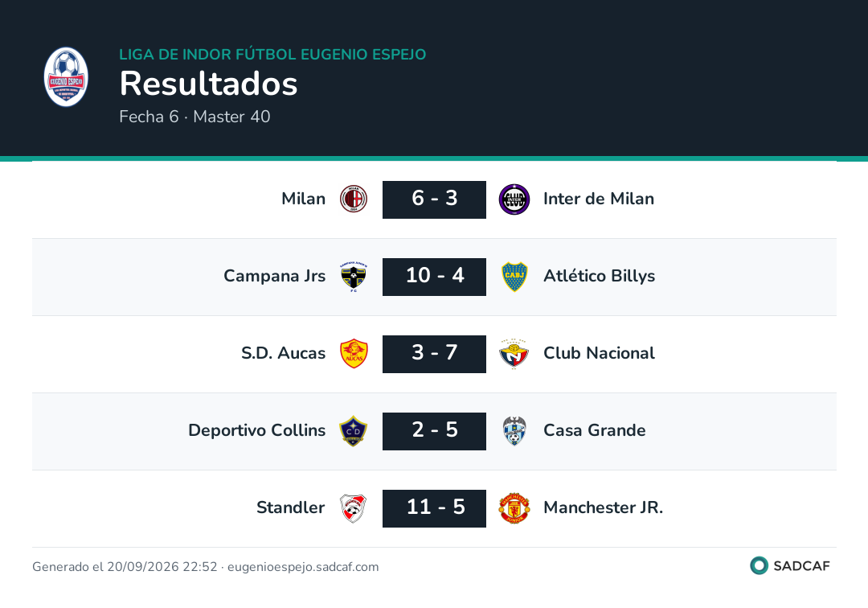Image resolution: width=868 pixels, height=608 pixels.
Task: Select the 6 - 3 score box
Action: 435,199
